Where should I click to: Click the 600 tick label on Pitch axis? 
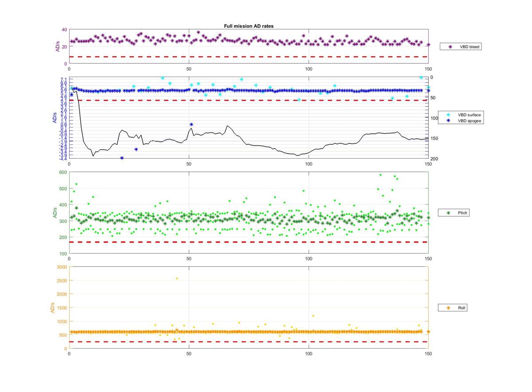pyautogui.click(x=63, y=172)
